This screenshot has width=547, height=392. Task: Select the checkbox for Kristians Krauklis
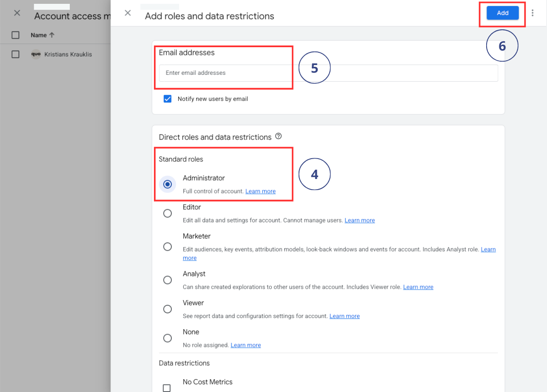16,54
